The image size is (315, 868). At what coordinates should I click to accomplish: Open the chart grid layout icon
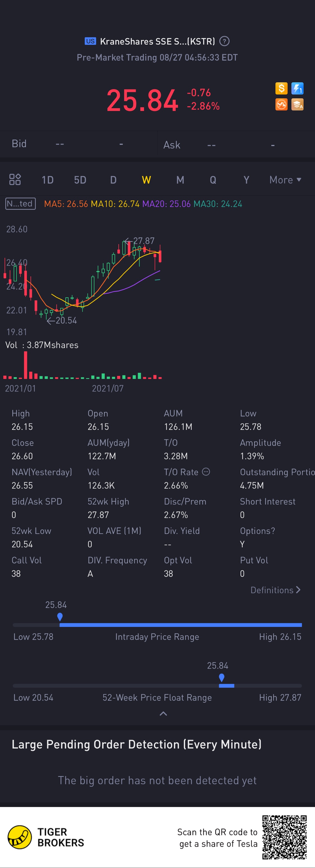point(15,180)
